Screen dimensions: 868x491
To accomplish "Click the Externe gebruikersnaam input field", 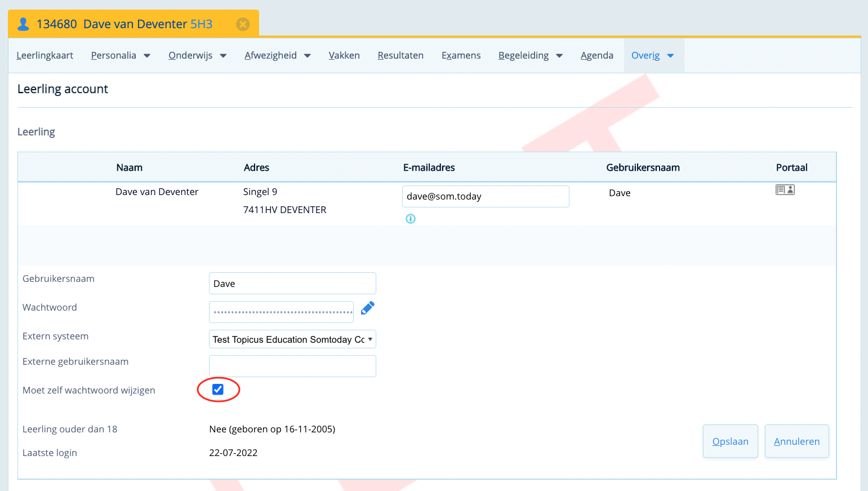I will click(292, 366).
